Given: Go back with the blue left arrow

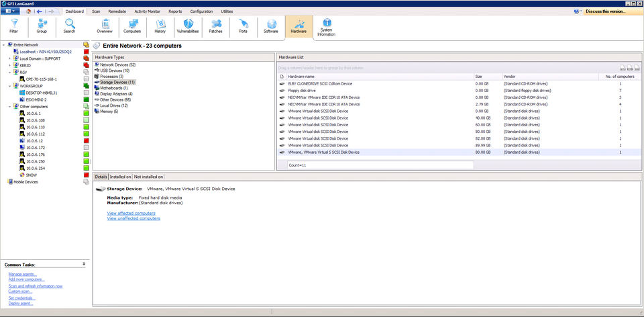Looking at the screenshot, I should click(x=40, y=11).
